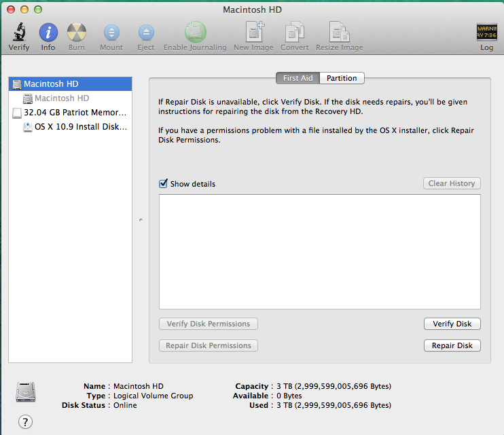Select the greyed Macintosh HD volume below it
This screenshot has height=435, width=504.
(71, 98)
